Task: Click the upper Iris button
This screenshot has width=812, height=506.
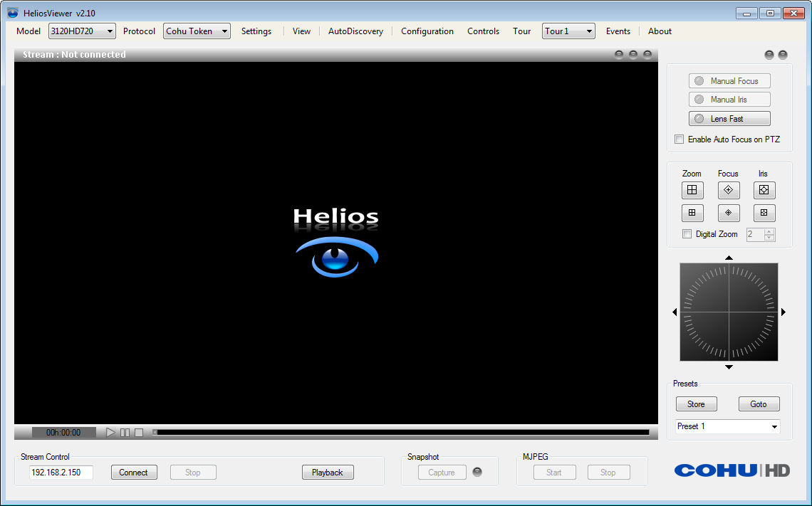Action: 764,190
